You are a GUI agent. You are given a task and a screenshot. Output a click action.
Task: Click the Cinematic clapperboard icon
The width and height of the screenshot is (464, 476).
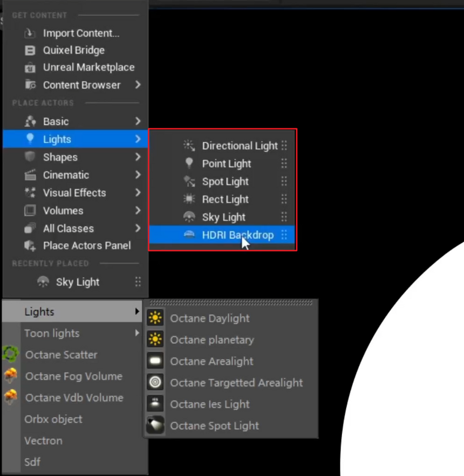coord(30,175)
